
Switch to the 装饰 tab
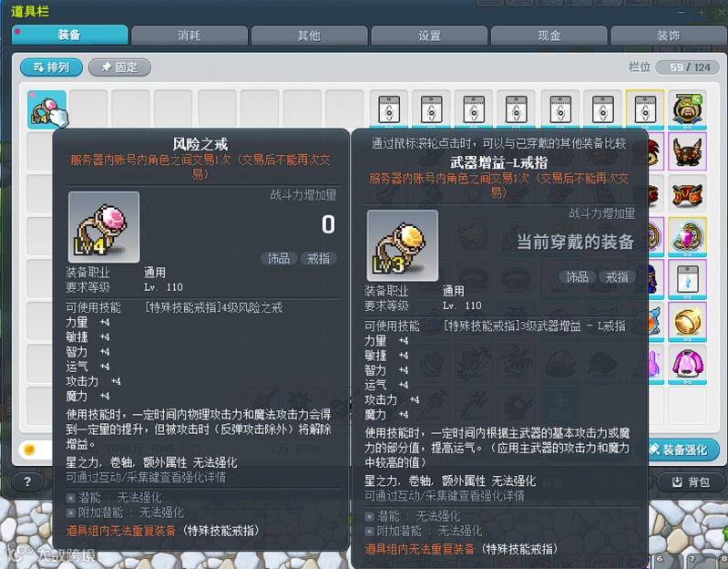pos(669,36)
